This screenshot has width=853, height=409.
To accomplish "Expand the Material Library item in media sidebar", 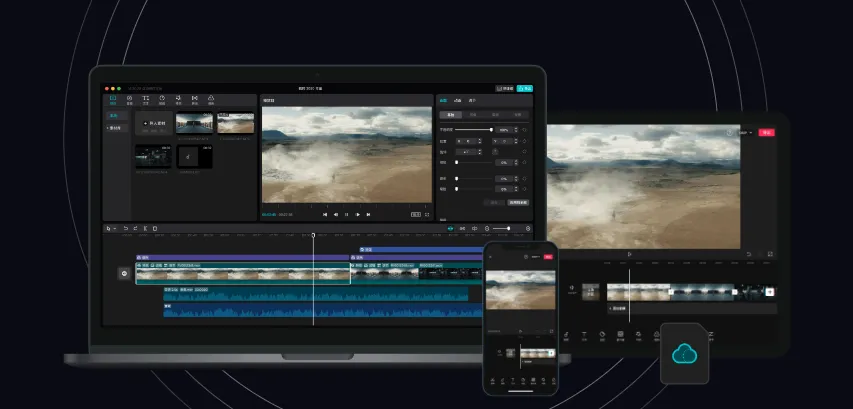I will [116, 128].
